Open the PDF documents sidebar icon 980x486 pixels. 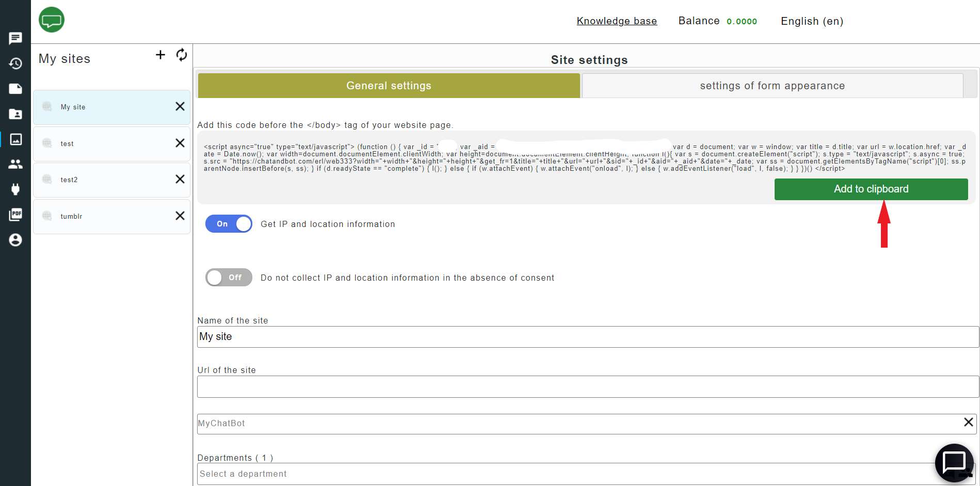(15, 215)
